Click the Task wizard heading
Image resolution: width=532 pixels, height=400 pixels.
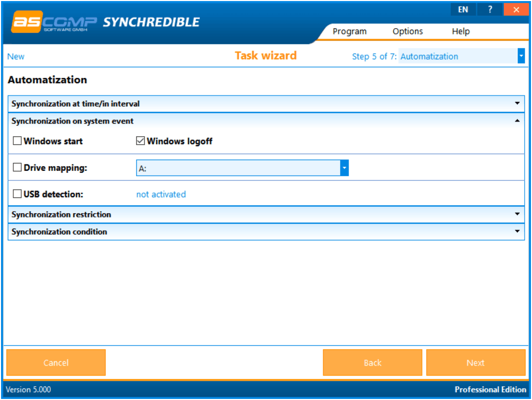pos(265,55)
